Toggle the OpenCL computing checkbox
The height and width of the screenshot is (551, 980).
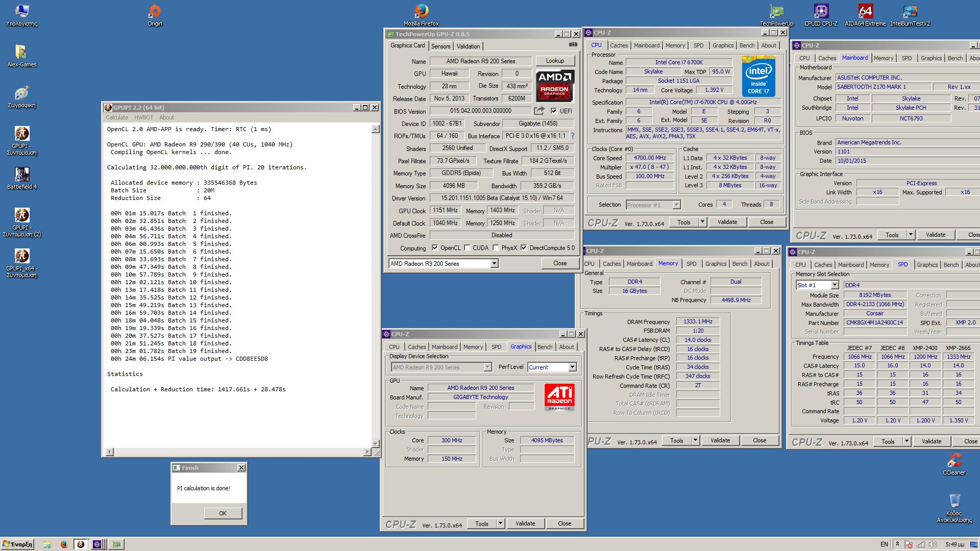click(x=435, y=248)
